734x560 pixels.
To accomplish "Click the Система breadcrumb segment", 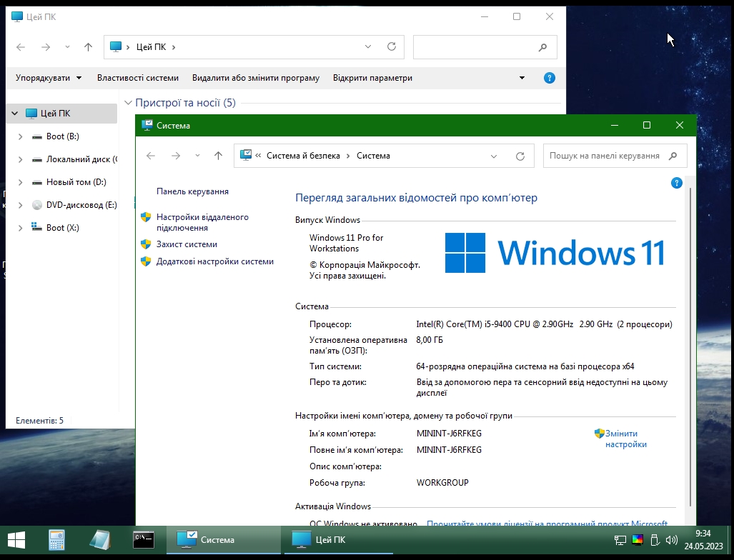I will click(373, 156).
